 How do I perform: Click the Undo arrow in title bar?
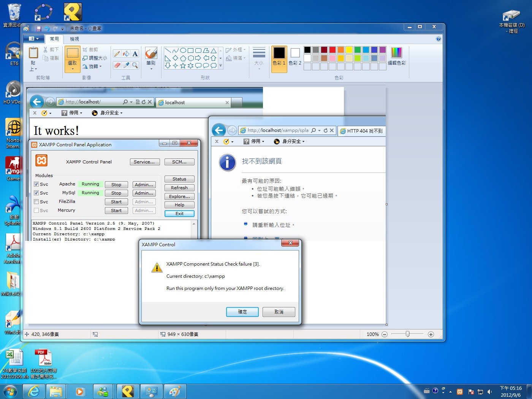pyautogui.click(x=47, y=28)
